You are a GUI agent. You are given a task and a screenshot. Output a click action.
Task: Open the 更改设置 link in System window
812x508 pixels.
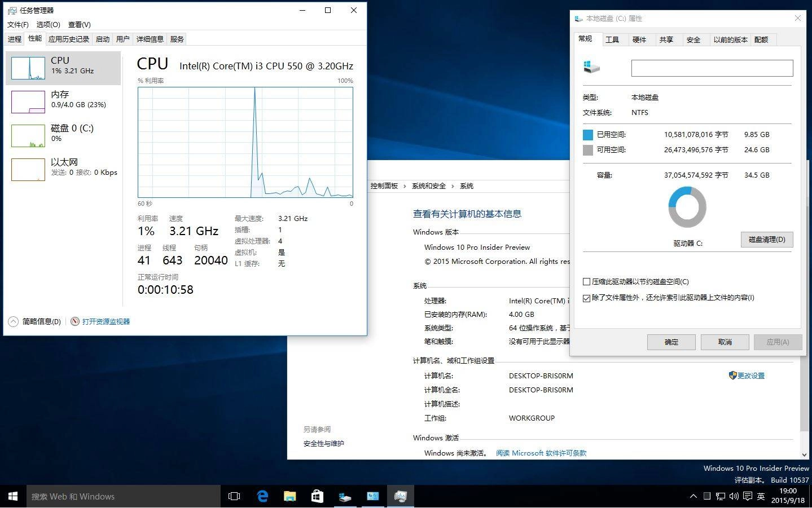(x=751, y=376)
